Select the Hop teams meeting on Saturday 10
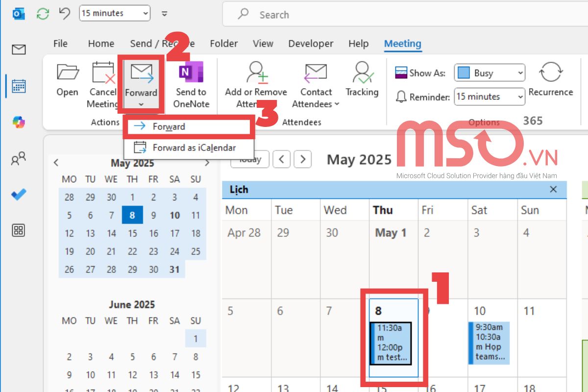This screenshot has height=392, width=588. pos(489,343)
